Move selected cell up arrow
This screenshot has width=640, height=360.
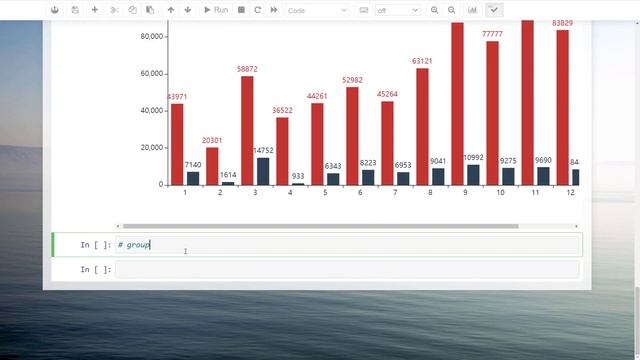[x=171, y=10]
